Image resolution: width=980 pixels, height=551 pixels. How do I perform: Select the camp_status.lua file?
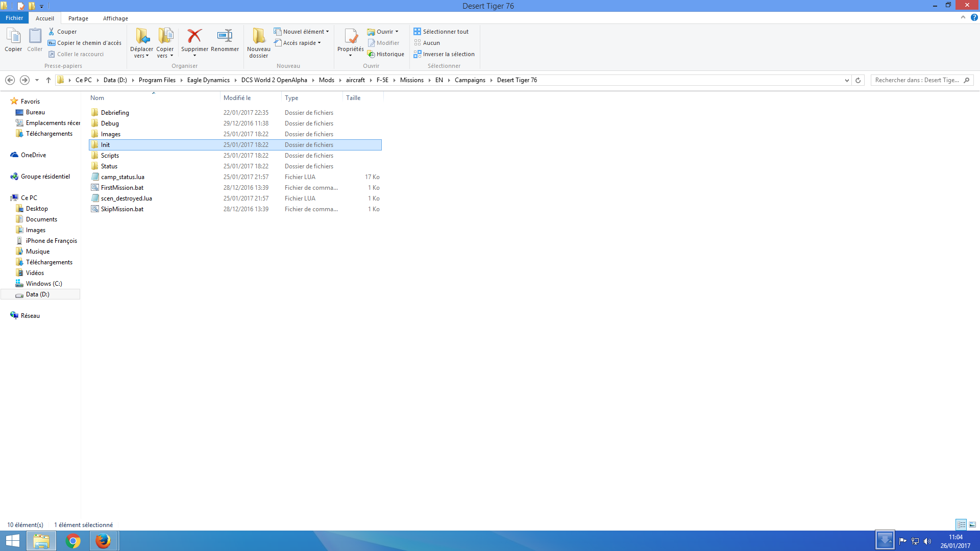(x=235, y=177)
